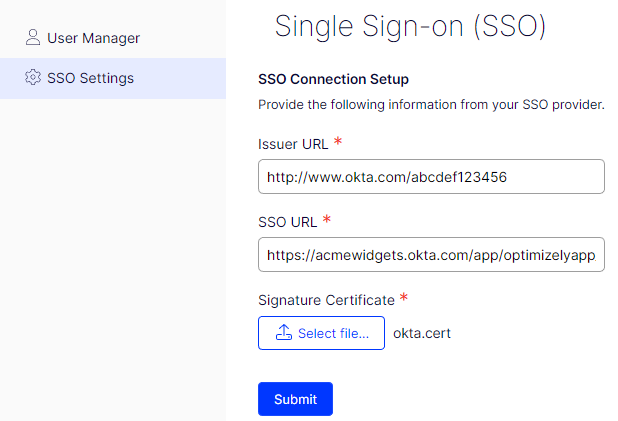Click the Issuer URL field label
Image resolution: width=618 pixels, height=421 pixels.
pyautogui.click(x=293, y=144)
